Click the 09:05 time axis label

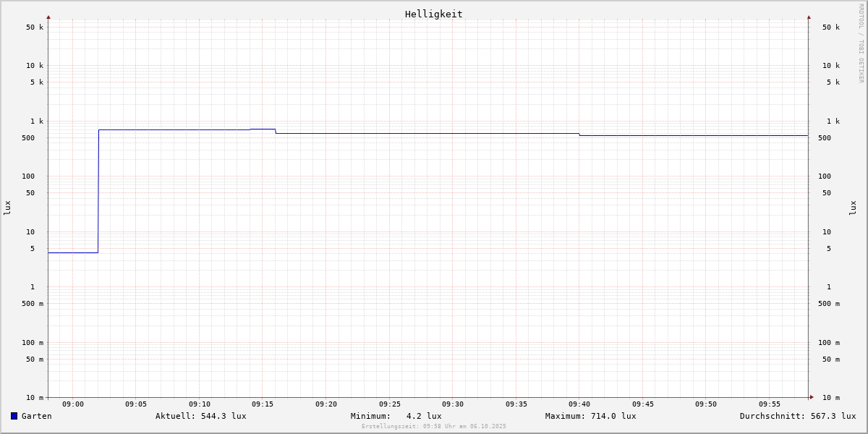tap(136, 404)
